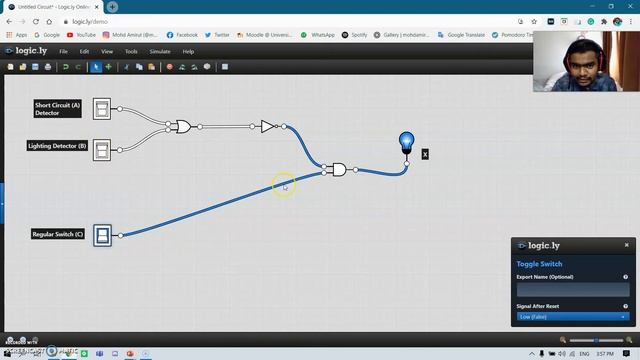Screen dimensions: 640x360
Task: Open the Windows Start menu
Action: (x=7, y=353)
